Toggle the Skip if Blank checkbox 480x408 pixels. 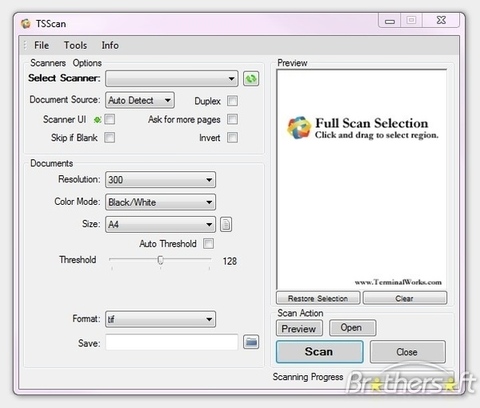[x=110, y=137]
